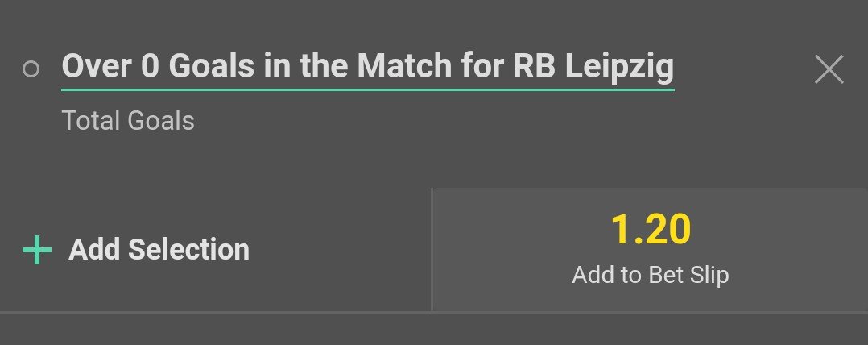The image size is (868, 345).
Task: Remove the RB Leipzig selection with X
Action: [829, 70]
